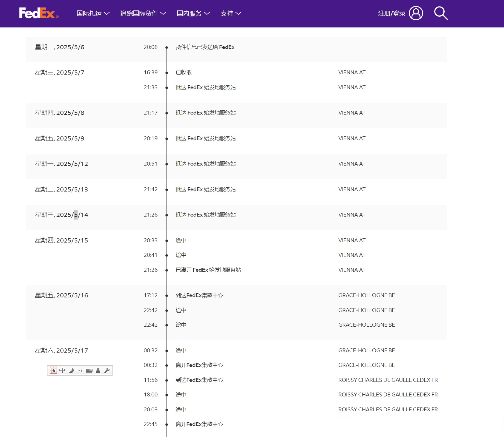Image resolution: width=504 pixels, height=437 pixels.
Task: Toggle the half-moon width icon in IME bar
Action: [x=71, y=370]
